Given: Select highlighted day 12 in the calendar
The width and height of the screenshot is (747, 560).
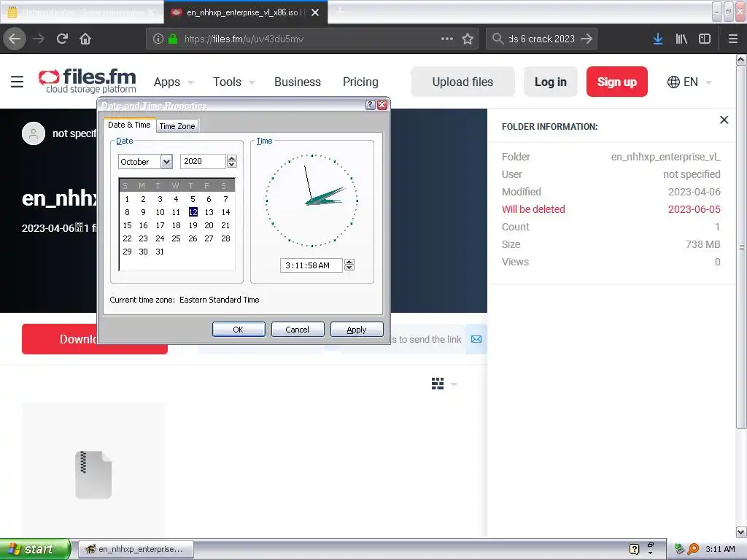Looking at the screenshot, I should click(193, 212).
